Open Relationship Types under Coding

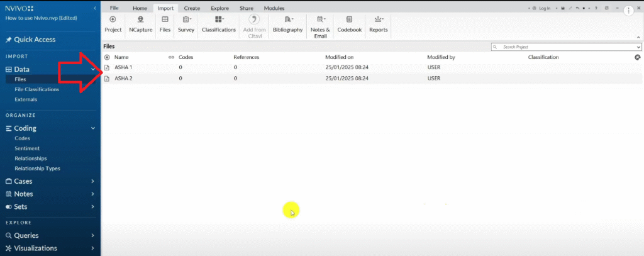(37, 169)
